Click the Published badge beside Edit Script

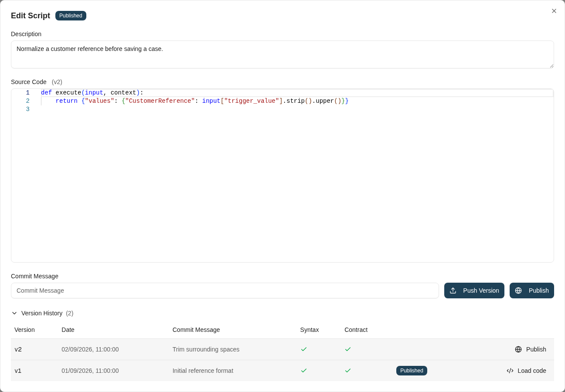(x=71, y=16)
